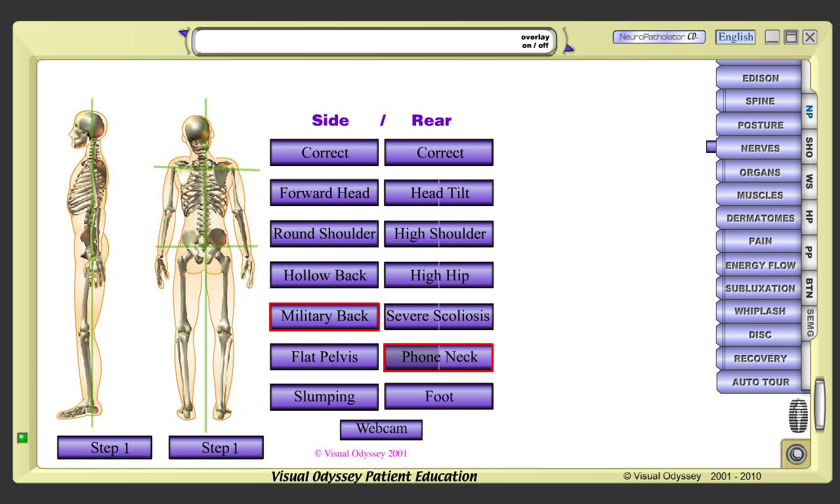Click the purple left arrow beside overlay bar
The image size is (840, 504).
(184, 34)
